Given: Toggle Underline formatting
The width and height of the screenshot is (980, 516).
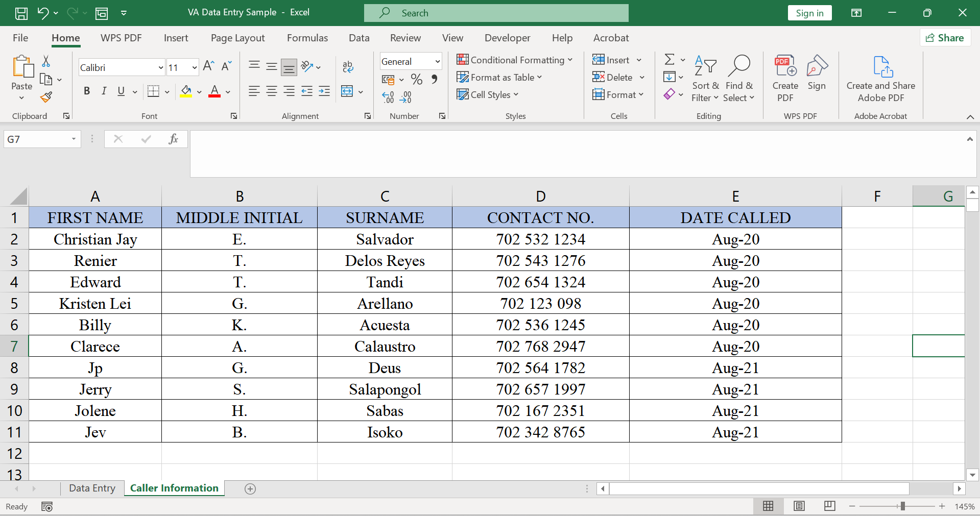Looking at the screenshot, I should point(121,91).
